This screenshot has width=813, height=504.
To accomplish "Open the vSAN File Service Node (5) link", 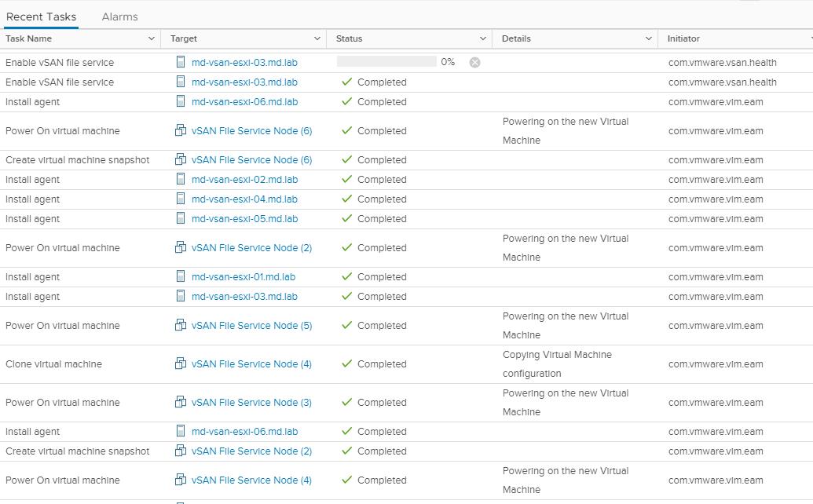I will (x=251, y=326).
